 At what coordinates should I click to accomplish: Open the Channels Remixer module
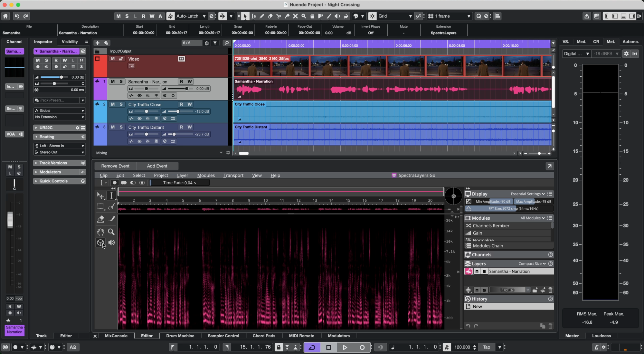[x=491, y=225]
